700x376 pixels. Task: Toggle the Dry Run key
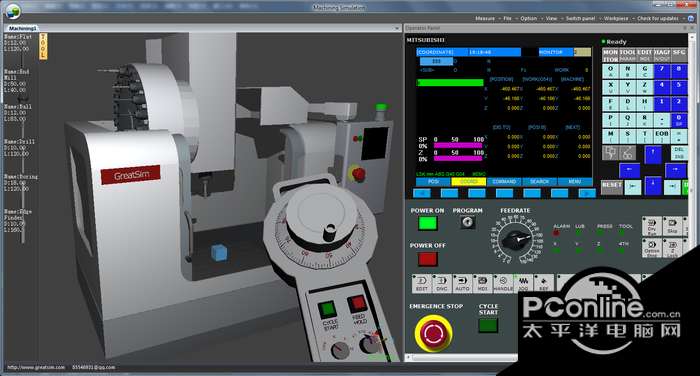[652, 226]
